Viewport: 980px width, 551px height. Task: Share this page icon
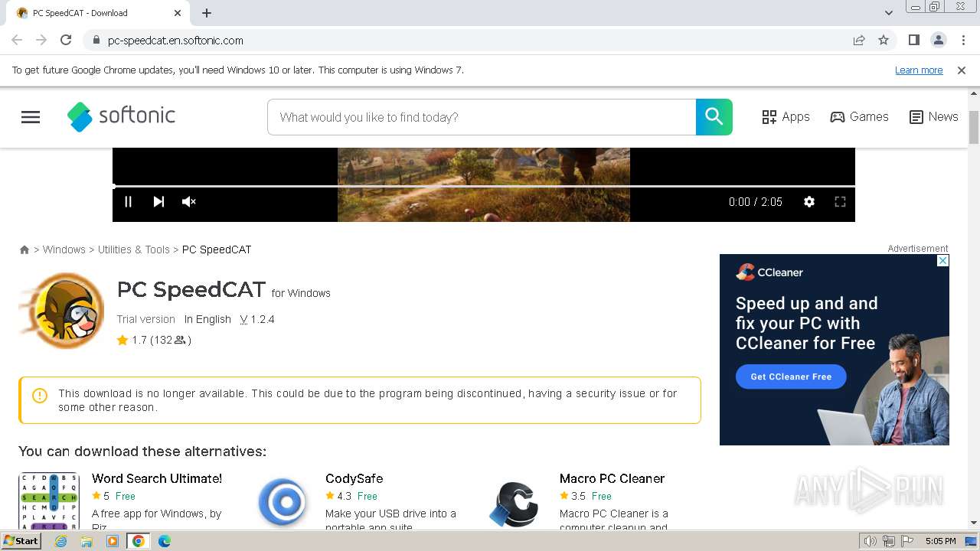click(859, 41)
